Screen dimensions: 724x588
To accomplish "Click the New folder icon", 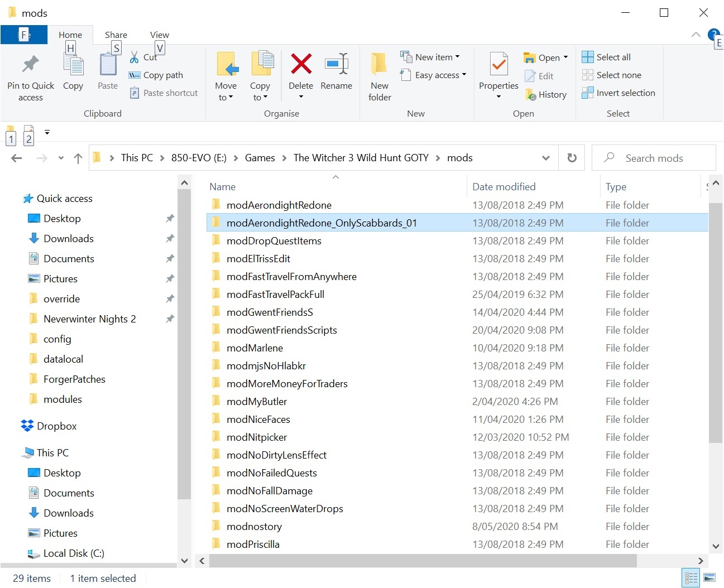I will coord(380,64).
